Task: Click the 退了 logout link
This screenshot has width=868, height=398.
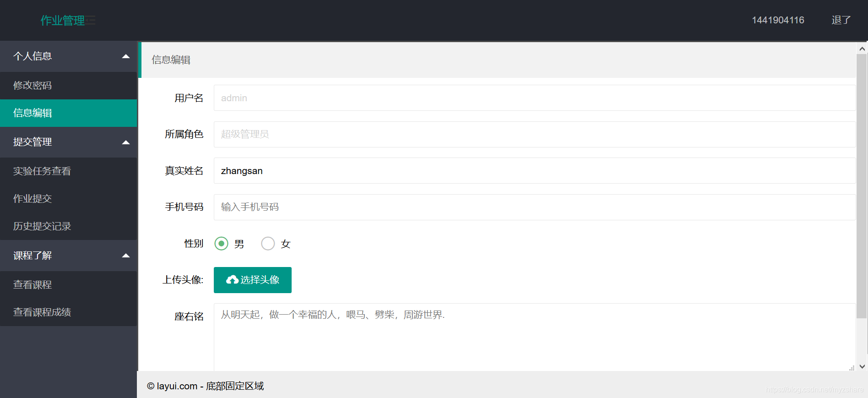Action: pos(841,20)
